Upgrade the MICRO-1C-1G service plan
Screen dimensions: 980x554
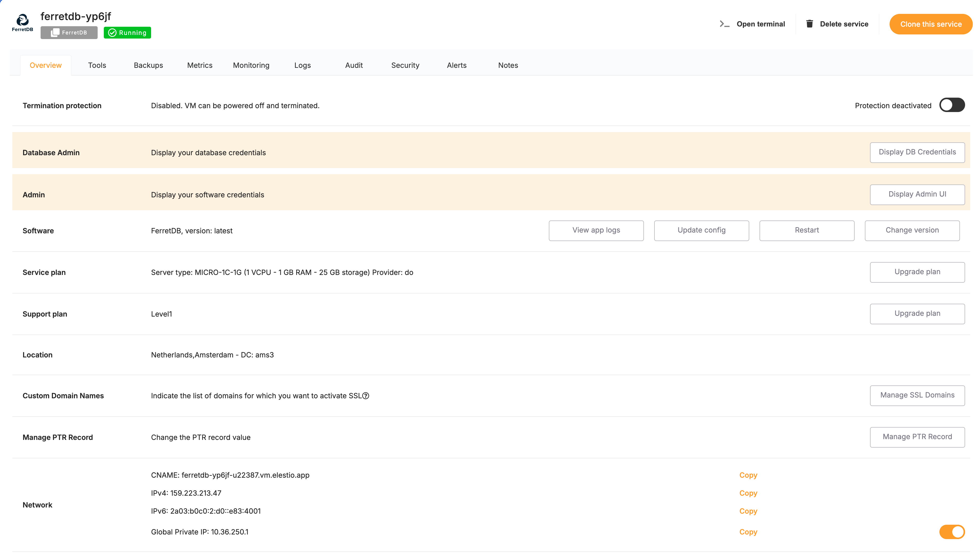(917, 272)
